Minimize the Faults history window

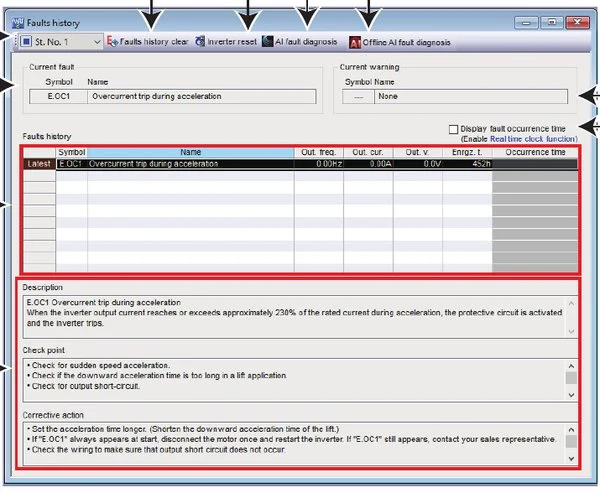[x=526, y=23]
